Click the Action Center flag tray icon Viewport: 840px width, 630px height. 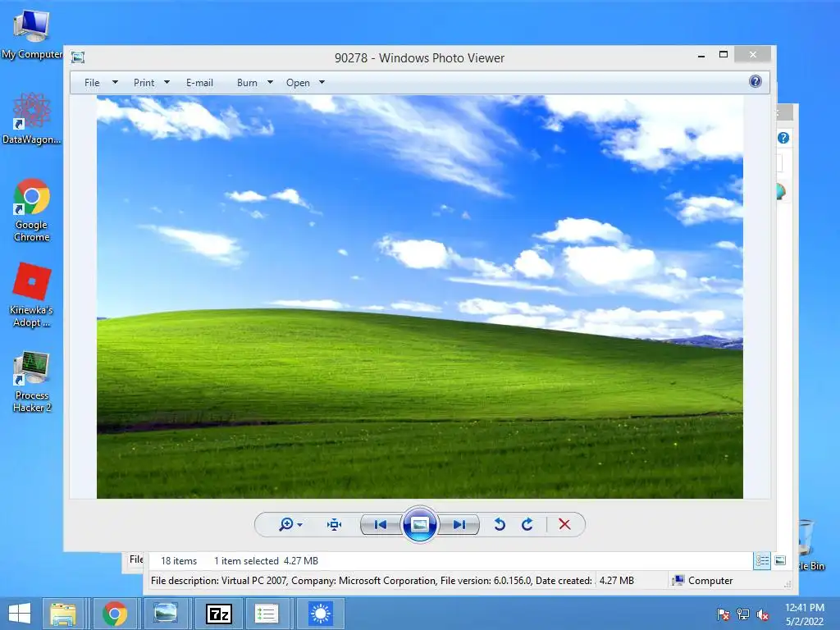point(724,614)
